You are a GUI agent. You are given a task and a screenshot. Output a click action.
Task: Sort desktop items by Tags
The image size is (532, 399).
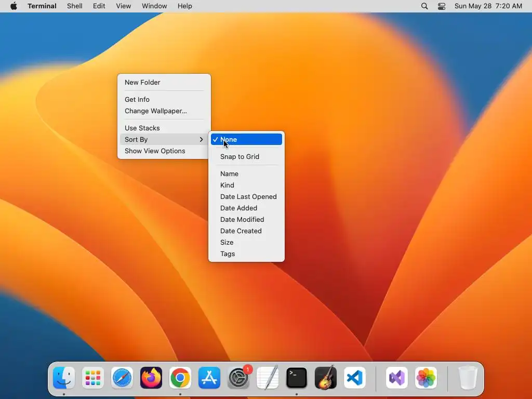point(246,254)
